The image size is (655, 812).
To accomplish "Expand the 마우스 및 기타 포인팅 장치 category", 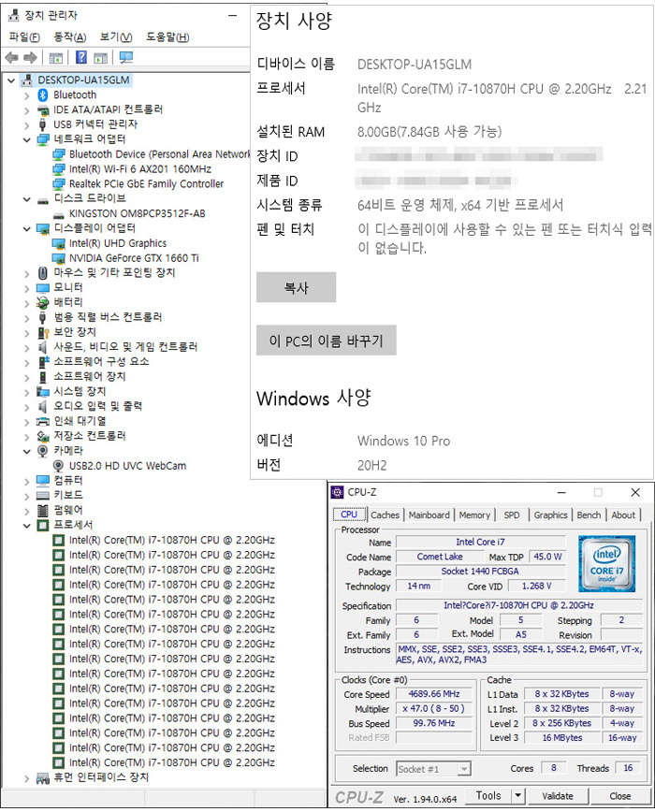I will (26, 273).
